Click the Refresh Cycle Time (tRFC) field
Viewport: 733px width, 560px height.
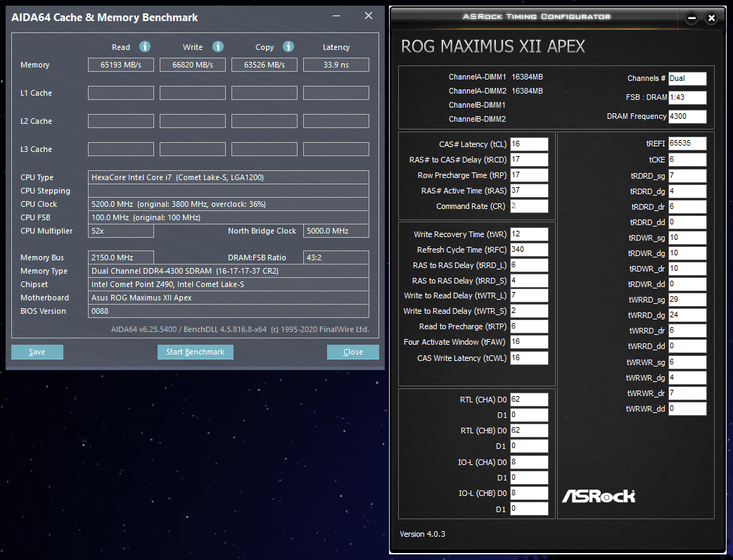coord(529,249)
